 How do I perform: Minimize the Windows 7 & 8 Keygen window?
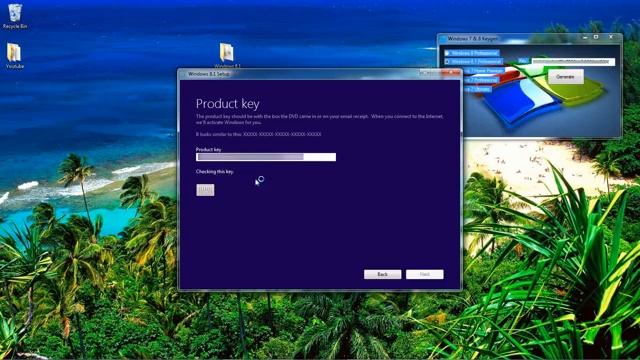point(585,38)
